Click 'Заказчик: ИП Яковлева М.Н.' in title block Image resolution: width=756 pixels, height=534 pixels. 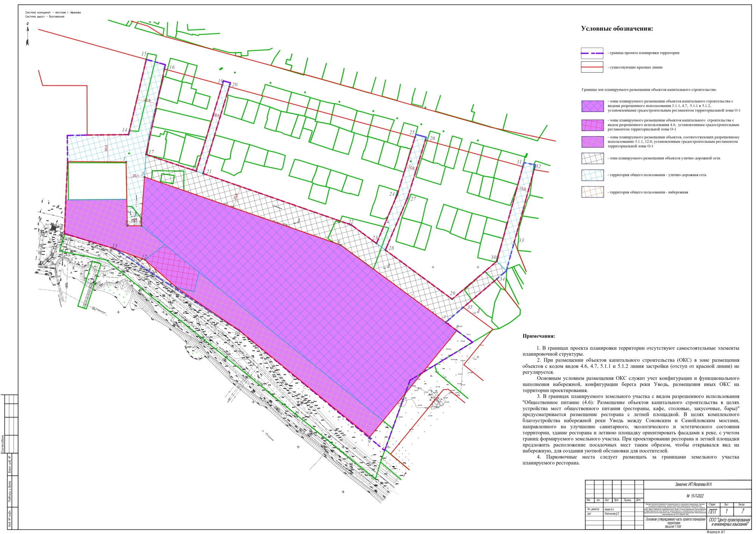click(x=694, y=484)
